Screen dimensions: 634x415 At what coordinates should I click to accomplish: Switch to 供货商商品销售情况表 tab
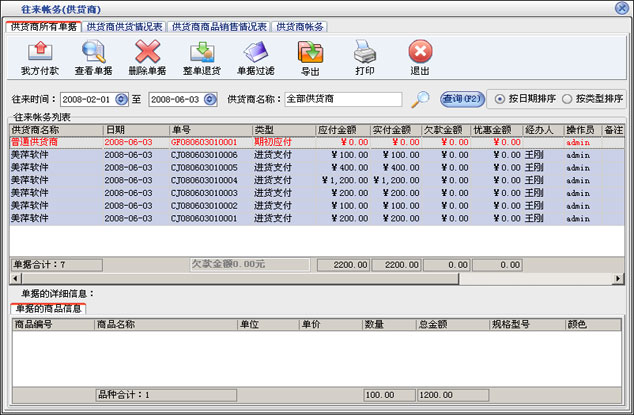pyautogui.click(x=220, y=25)
